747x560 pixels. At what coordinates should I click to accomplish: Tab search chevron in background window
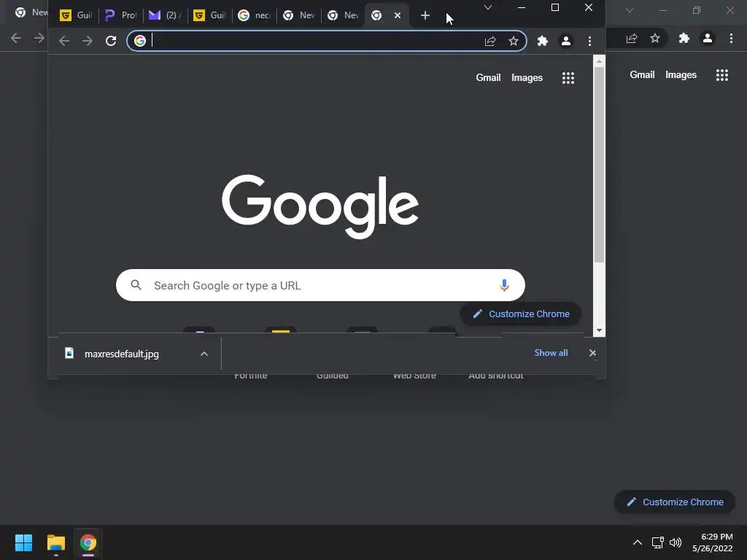(630, 10)
